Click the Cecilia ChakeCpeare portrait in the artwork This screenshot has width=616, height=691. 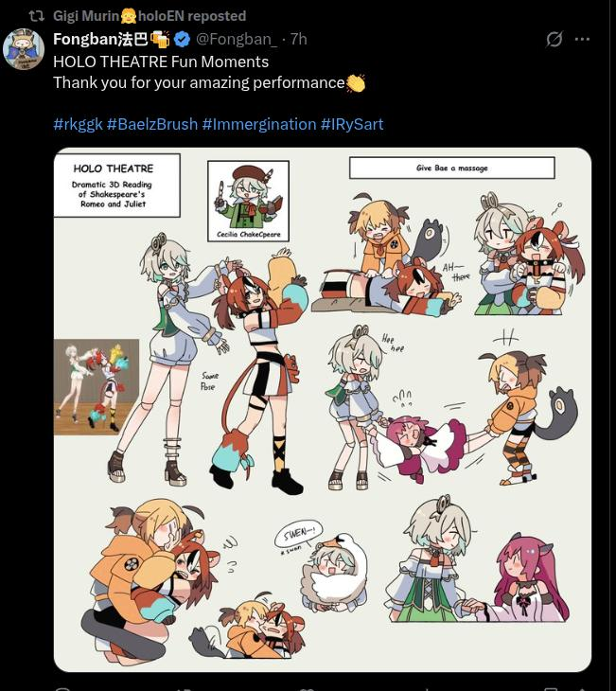[249, 201]
